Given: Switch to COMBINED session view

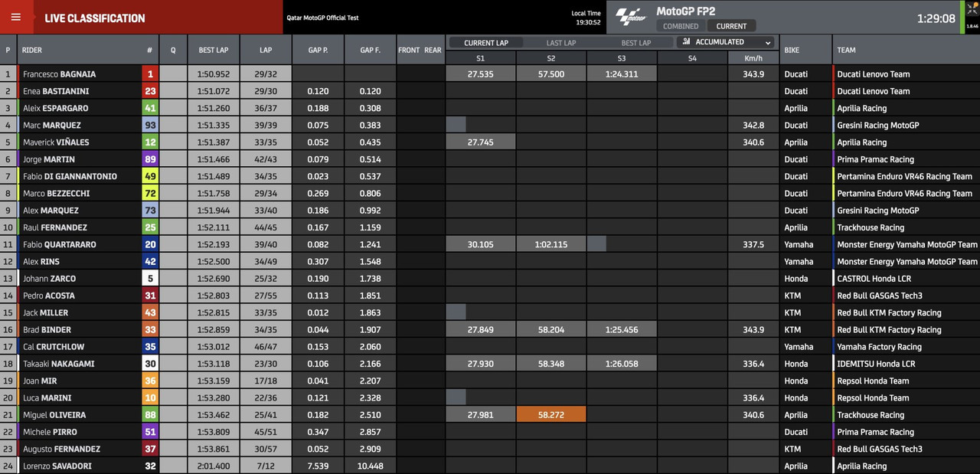Looking at the screenshot, I should pyautogui.click(x=681, y=26).
